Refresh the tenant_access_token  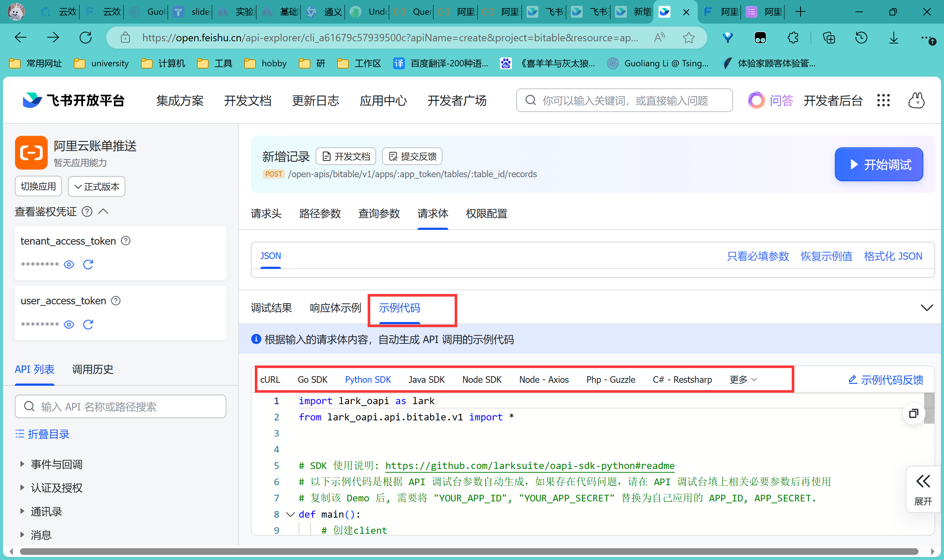[x=88, y=265]
